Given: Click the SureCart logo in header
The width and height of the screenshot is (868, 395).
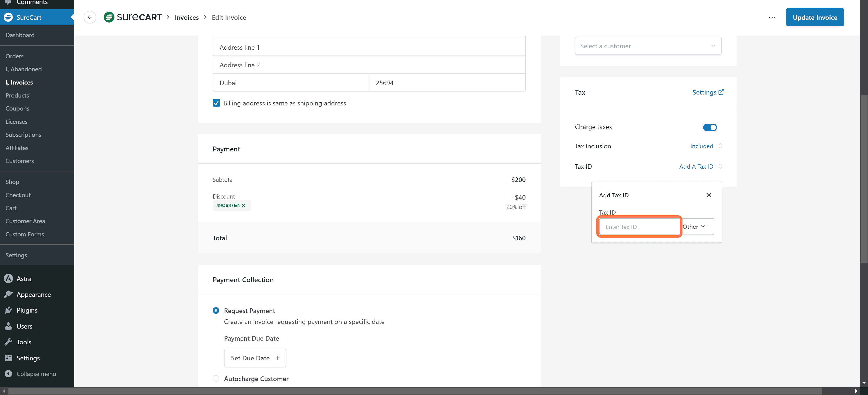Looking at the screenshot, I should [x=133, y=17].
